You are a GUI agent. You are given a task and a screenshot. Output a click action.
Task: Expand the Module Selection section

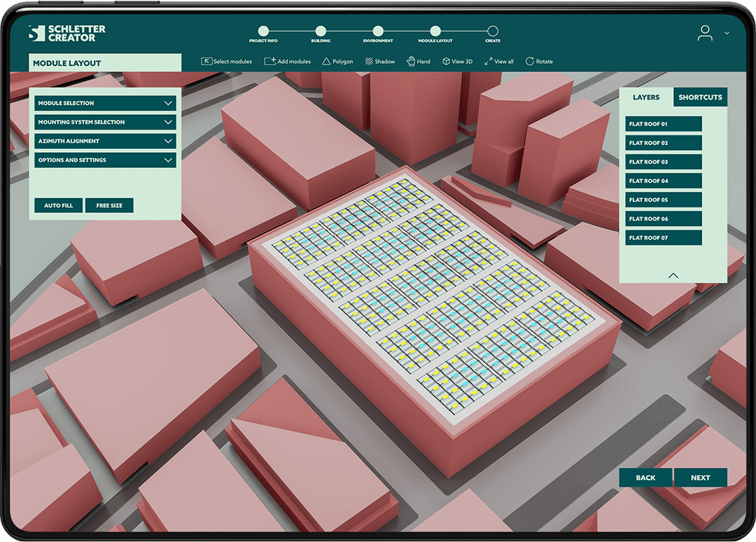click(x=105, y=103)
